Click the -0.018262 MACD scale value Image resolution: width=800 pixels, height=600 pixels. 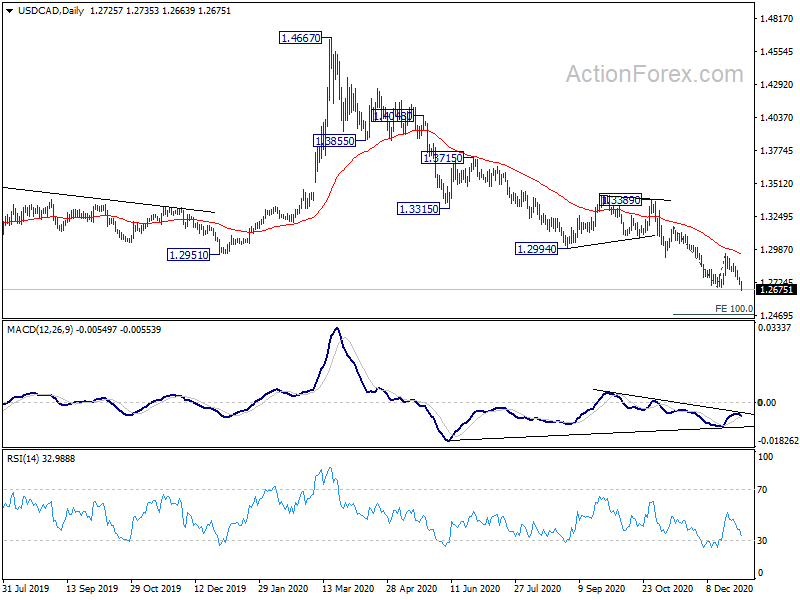click(778, 441)
